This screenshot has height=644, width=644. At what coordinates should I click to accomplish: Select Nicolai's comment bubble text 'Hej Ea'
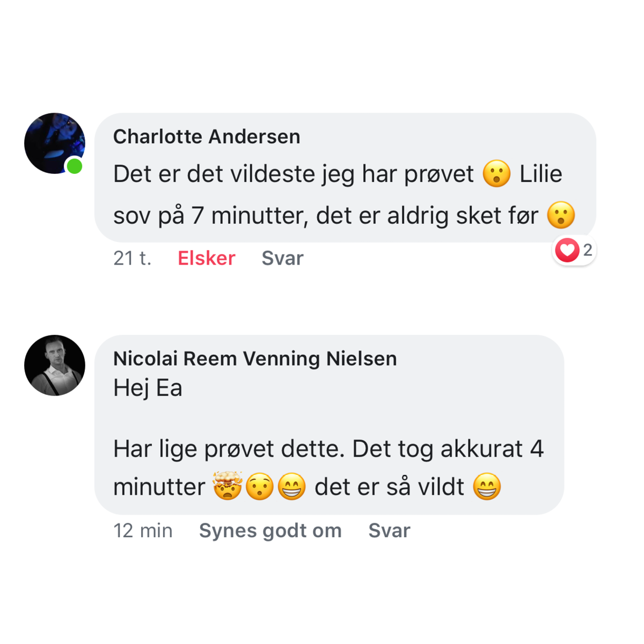click(148, 388)
